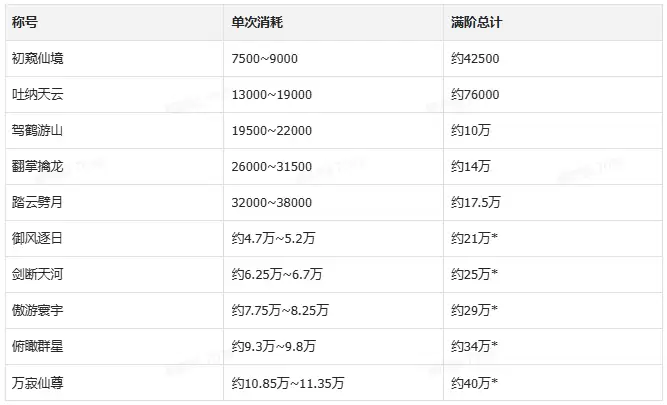Click the 约17.5万 total cell
The image size is (667, 405).
coord(553,202)
